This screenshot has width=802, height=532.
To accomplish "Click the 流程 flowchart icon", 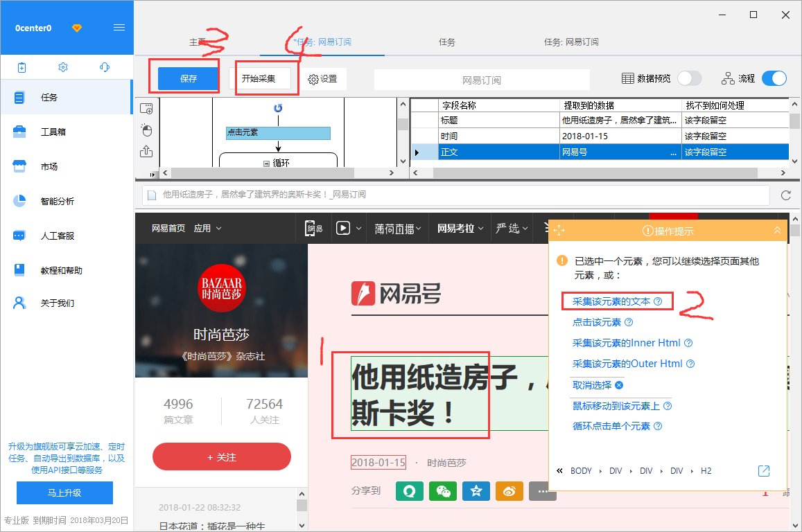I will [x=728, y=78].
